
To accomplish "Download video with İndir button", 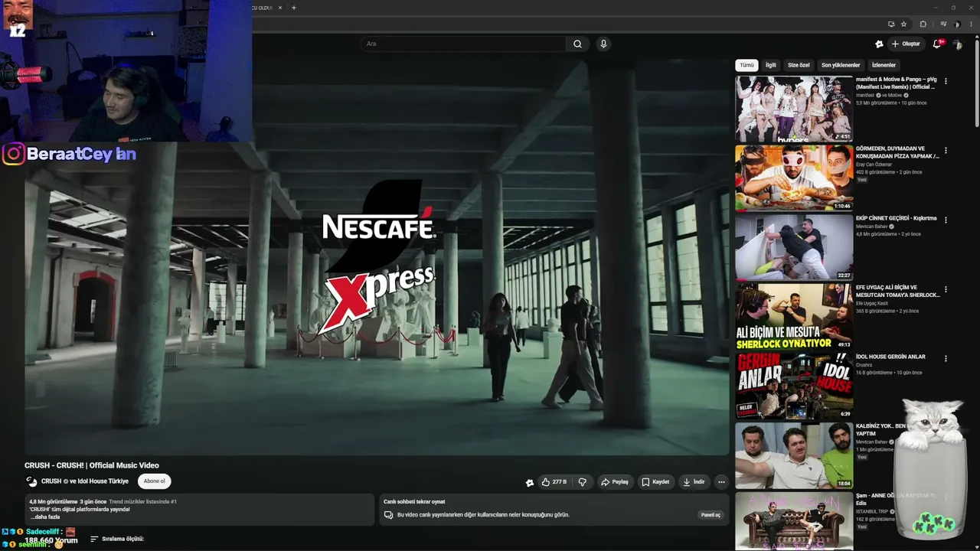I will [694, 482].
